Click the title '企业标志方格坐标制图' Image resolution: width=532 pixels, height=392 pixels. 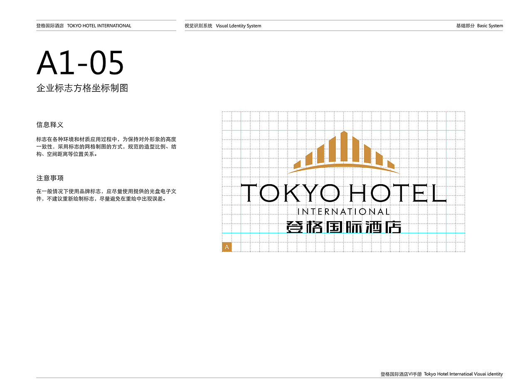tap(82, 88)
